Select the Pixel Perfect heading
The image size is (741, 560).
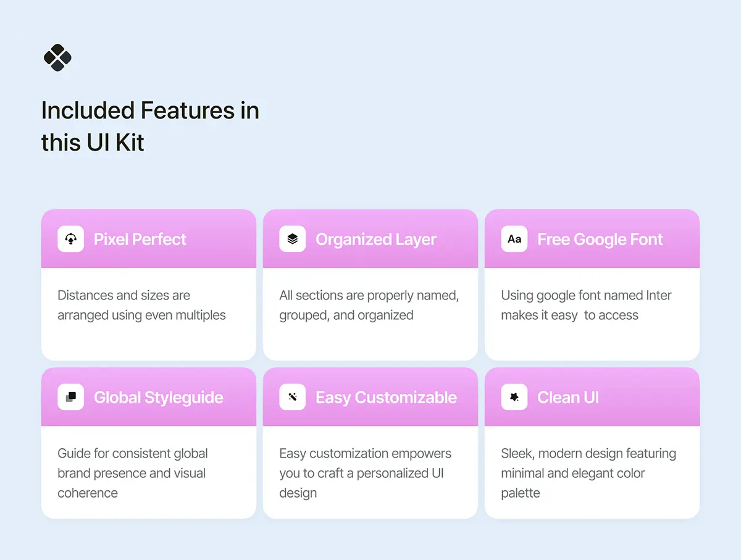(140, 240)
